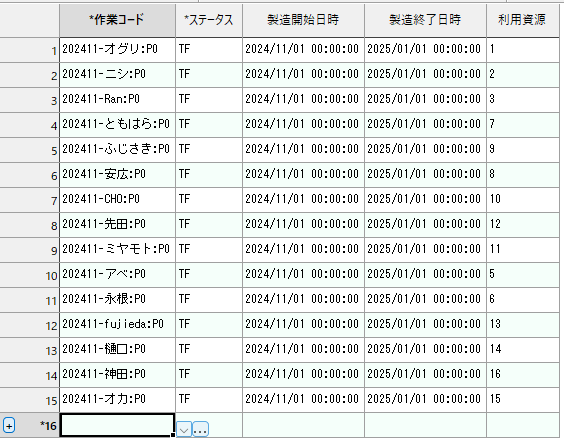Select cell 202411-ともはら:P0

click(x=117, y=125)
